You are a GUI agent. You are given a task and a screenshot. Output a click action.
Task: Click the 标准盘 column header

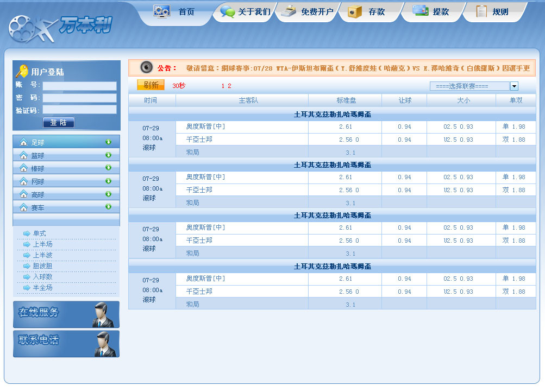click(x=346, y=100)
